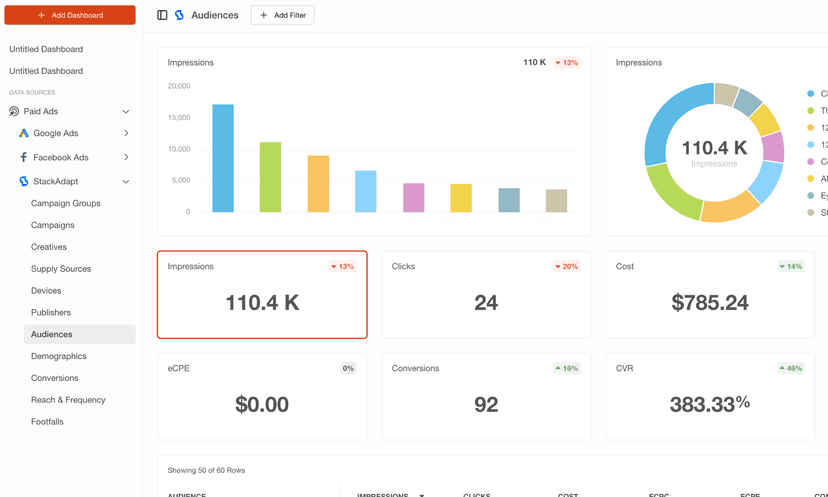Click the Google Ads logo icon
This screenshot has height=497, width=828.
pyautogui.click(x=24, y=133)
